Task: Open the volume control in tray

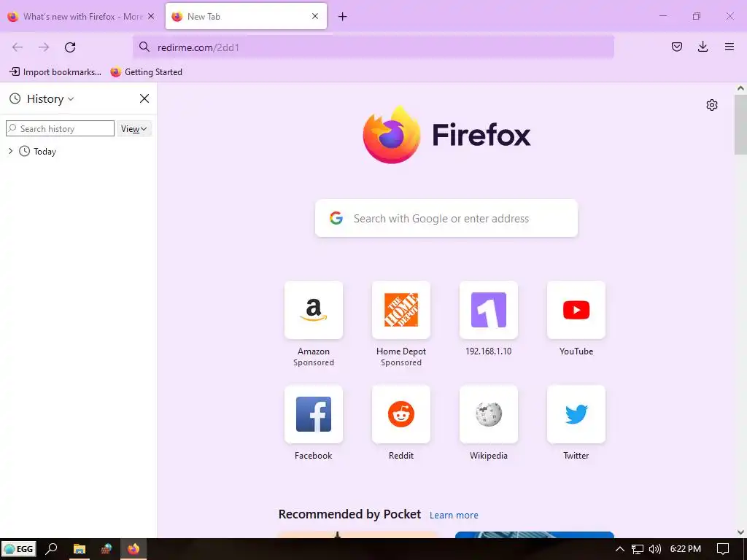Action: (x=655, y=549)
